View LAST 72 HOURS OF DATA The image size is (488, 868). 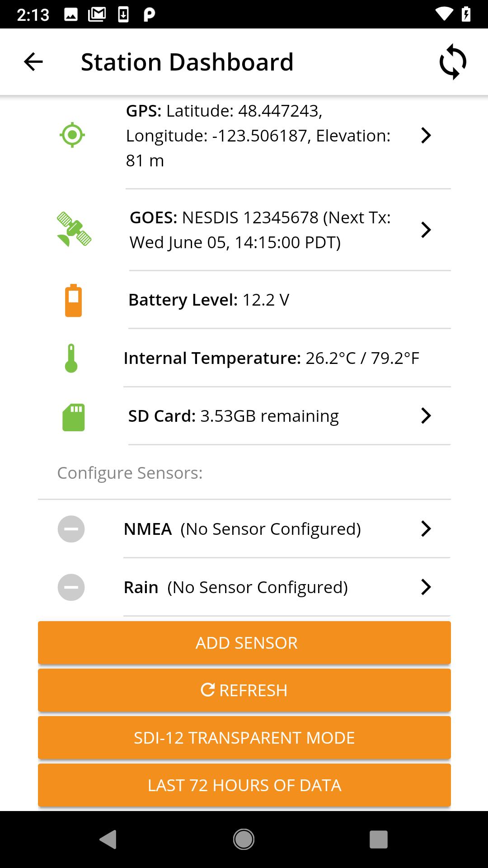(x=244, y=785)
